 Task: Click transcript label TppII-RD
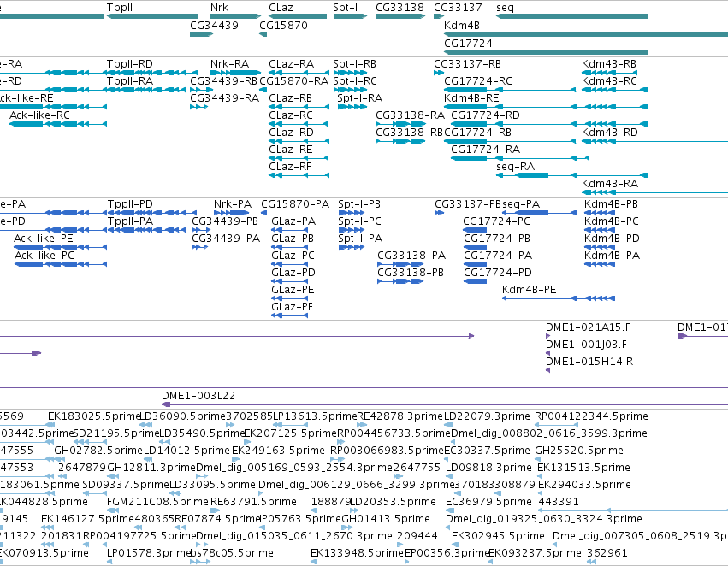coord(129,64)
